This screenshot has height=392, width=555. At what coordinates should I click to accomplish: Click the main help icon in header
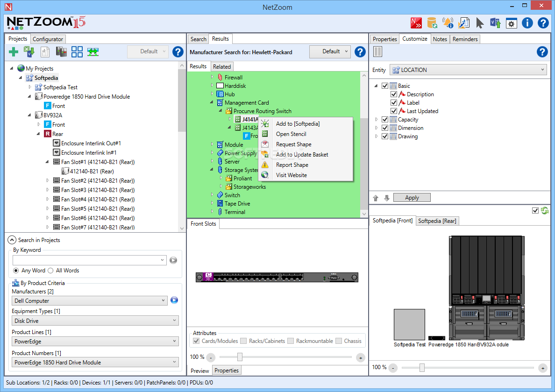(543, 23)
